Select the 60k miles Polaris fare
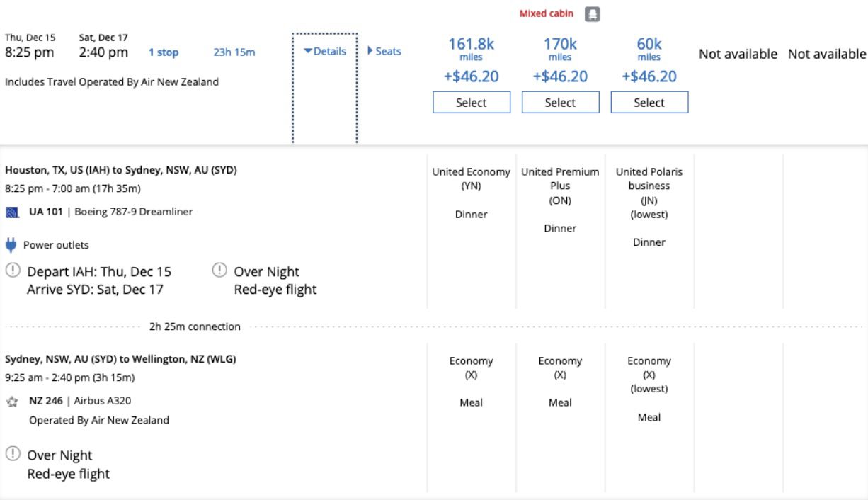Viewport: 868px width, 500px height. [x=649, y=102]
